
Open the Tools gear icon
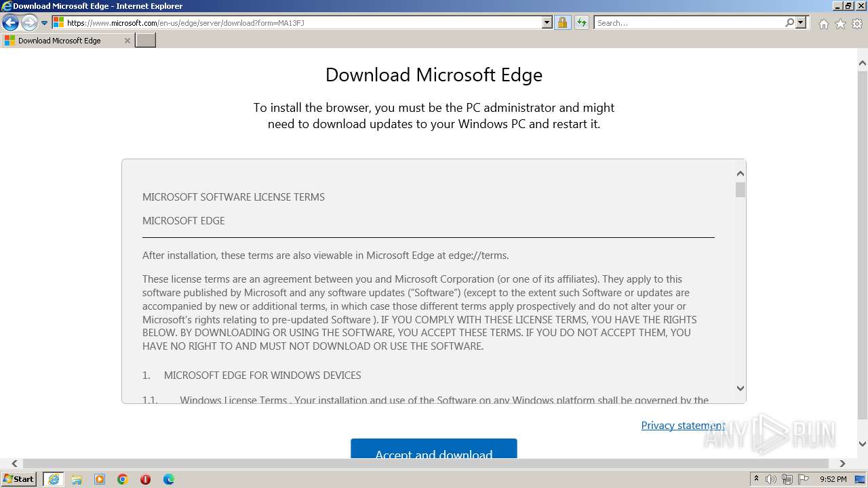coord(857,24)
